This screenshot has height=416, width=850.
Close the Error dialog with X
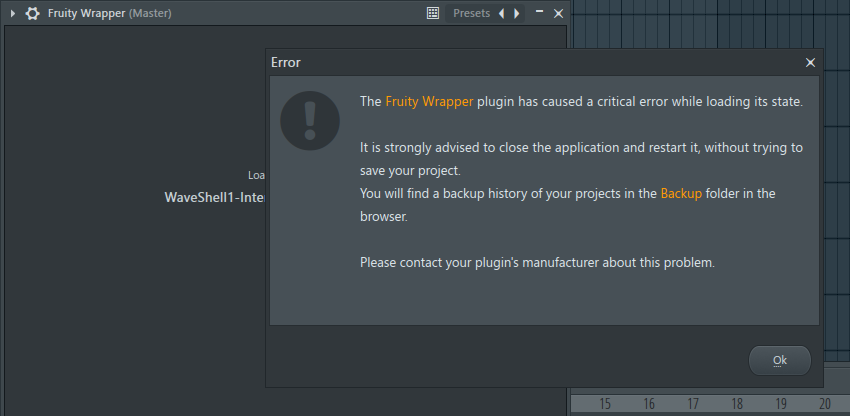[x=810, y=63]
